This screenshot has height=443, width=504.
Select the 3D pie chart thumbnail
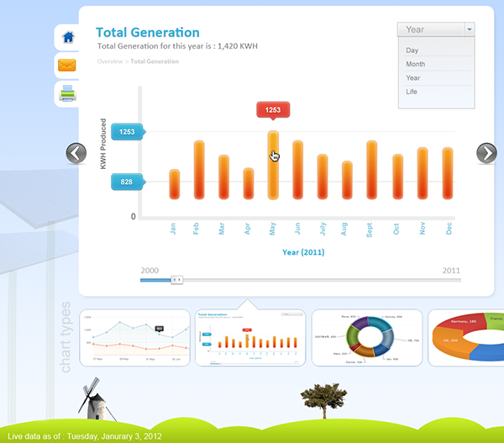click(x=466, y=337)
